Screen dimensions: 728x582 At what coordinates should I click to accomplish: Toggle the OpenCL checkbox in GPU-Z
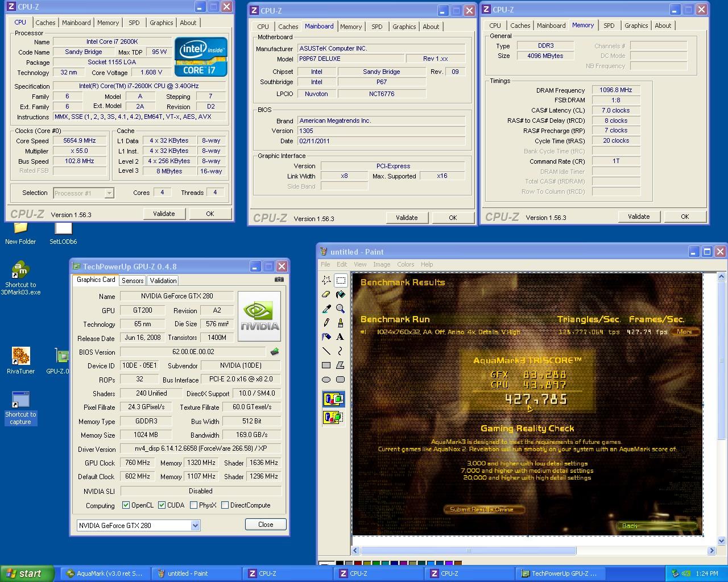tap(126, 505)
